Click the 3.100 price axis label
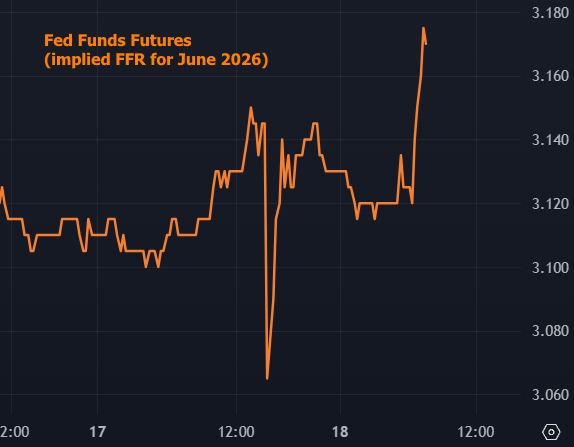 [550, 268]
